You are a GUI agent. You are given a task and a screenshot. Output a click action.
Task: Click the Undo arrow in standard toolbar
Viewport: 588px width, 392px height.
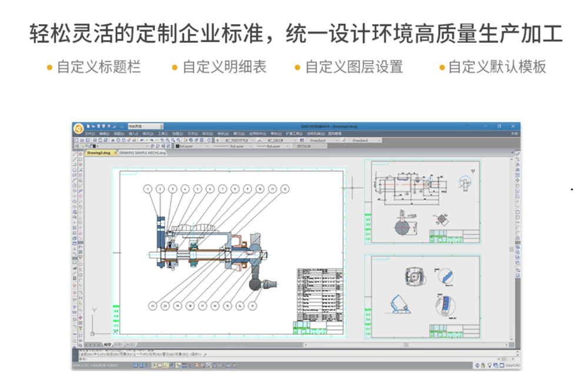click(142, 140)
